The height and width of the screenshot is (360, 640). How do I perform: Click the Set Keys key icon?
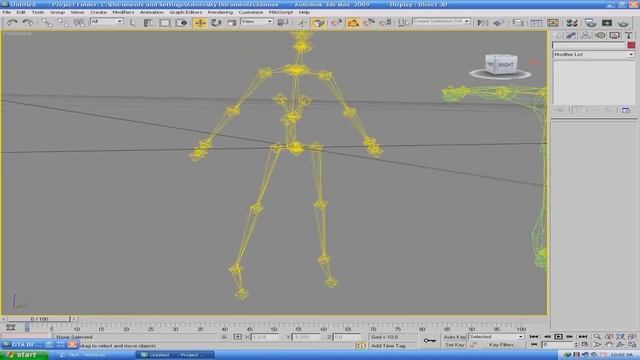(x=429, y=340)
